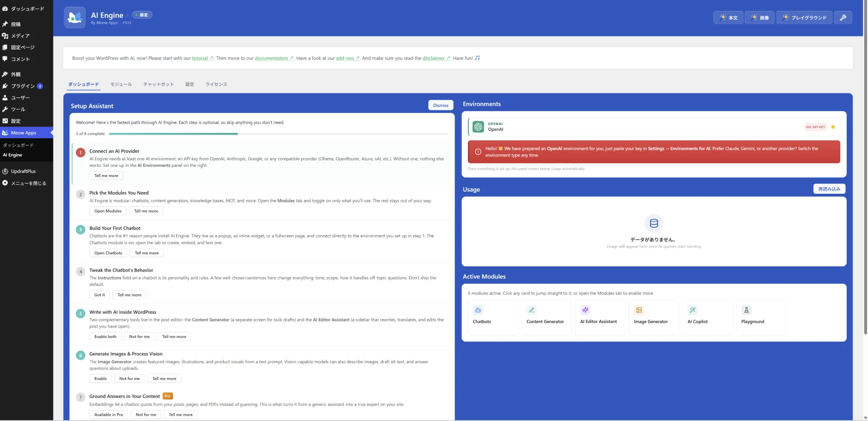
Task: Click the setup progress bar
Action: point(279,134)
